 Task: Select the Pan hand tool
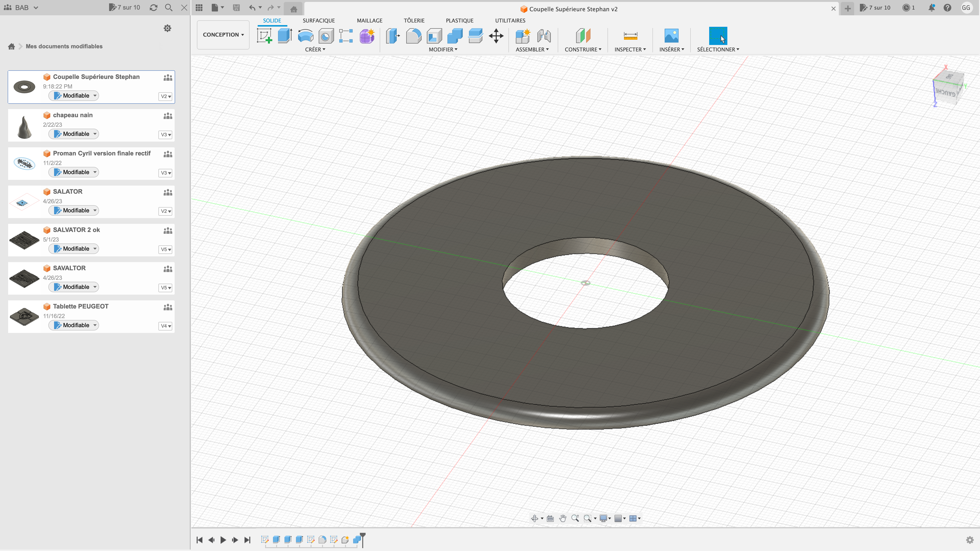(563, 518)
